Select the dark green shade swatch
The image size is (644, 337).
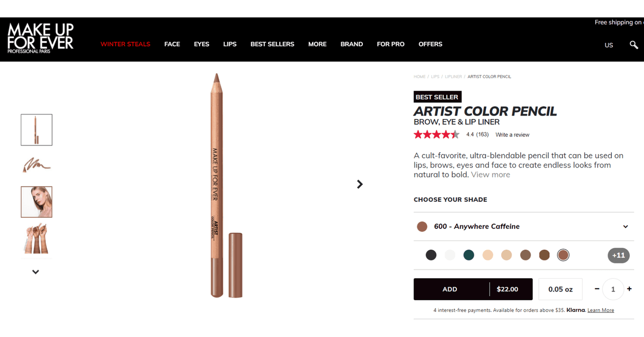pyautogui.click(x=469, y=255)
